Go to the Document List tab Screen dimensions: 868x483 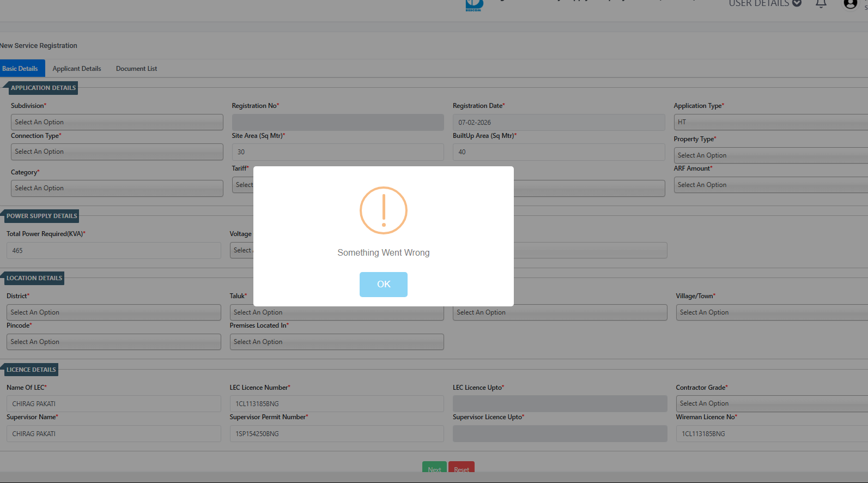[x=136, y=69]
